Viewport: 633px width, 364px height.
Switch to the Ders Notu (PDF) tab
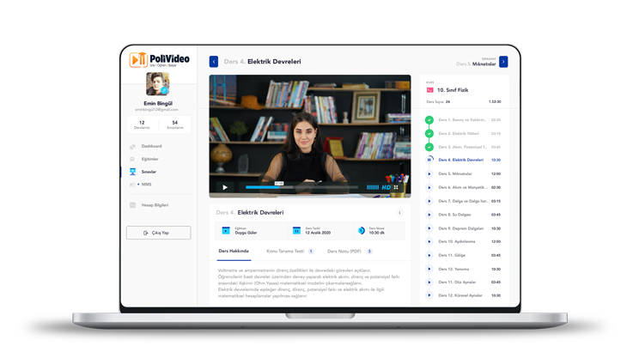pyautogui.click(x=345, y=252)
